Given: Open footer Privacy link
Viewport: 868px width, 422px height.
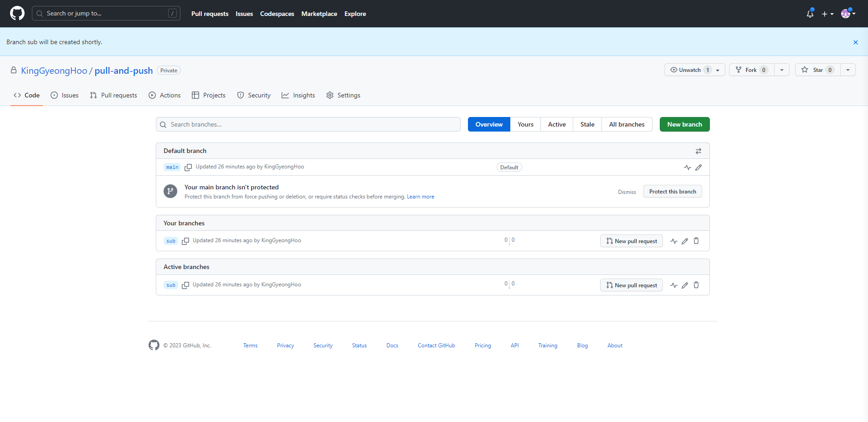Looking at the screenshot, I should pyautogui.click(x=285, y=346).
